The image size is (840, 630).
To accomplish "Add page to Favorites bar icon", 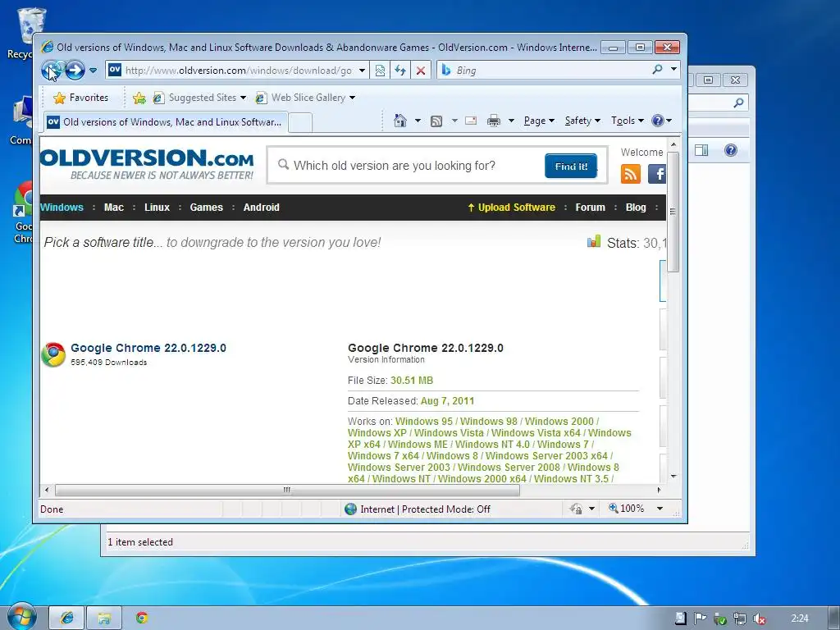I will point(139,98).
